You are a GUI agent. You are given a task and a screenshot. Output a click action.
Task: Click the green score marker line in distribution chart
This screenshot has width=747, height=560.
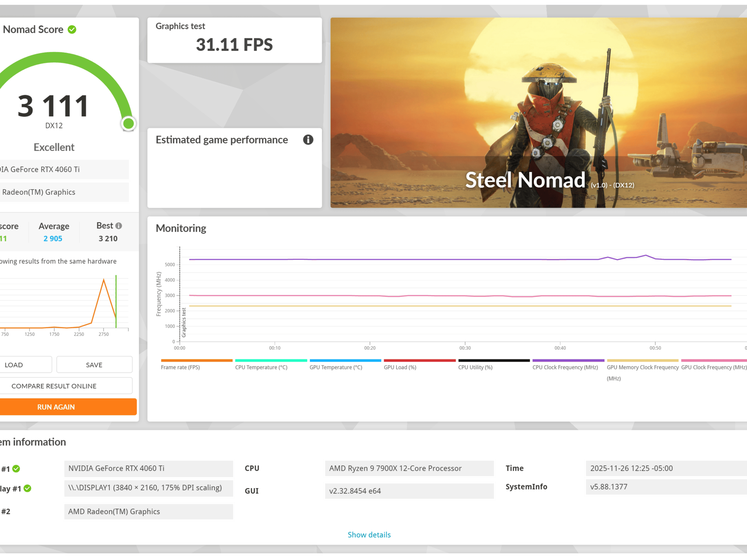coord(116,301)
